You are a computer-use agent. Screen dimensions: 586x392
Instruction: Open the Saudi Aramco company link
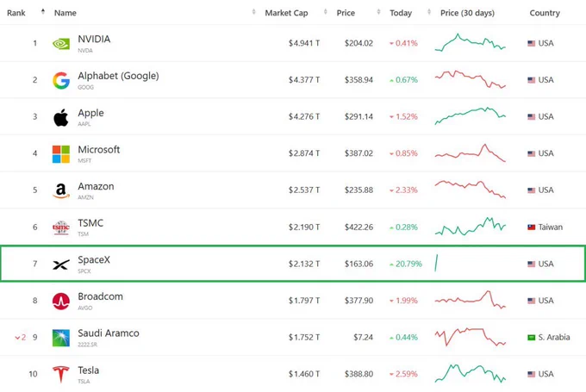click(109, 333)
